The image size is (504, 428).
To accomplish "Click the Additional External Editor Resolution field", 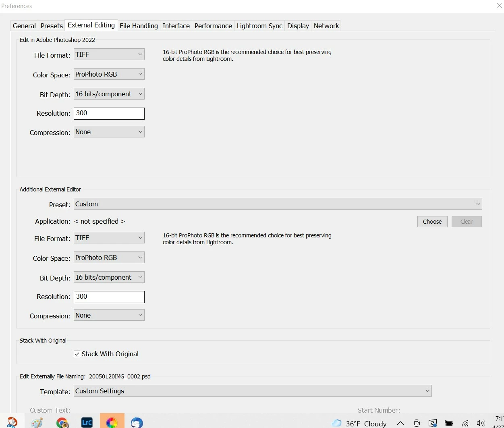I will click(109, 297).
